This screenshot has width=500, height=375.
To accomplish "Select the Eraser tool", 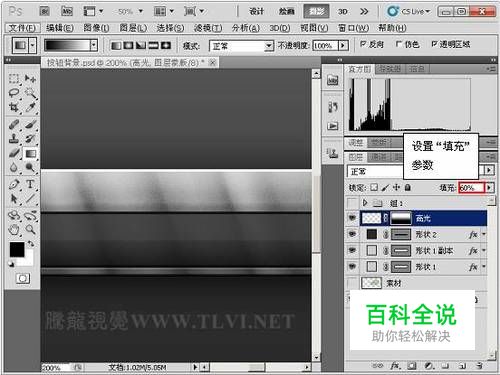I will (14, 153).
